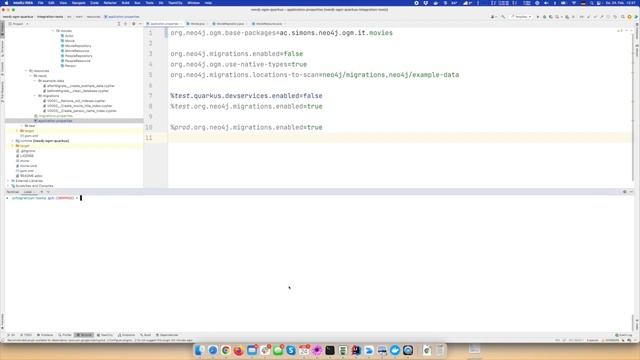Click the editor vertical scrollbar
Image resolution: width=640 pixels, height=360 pixels.
(x=633, y=107)
